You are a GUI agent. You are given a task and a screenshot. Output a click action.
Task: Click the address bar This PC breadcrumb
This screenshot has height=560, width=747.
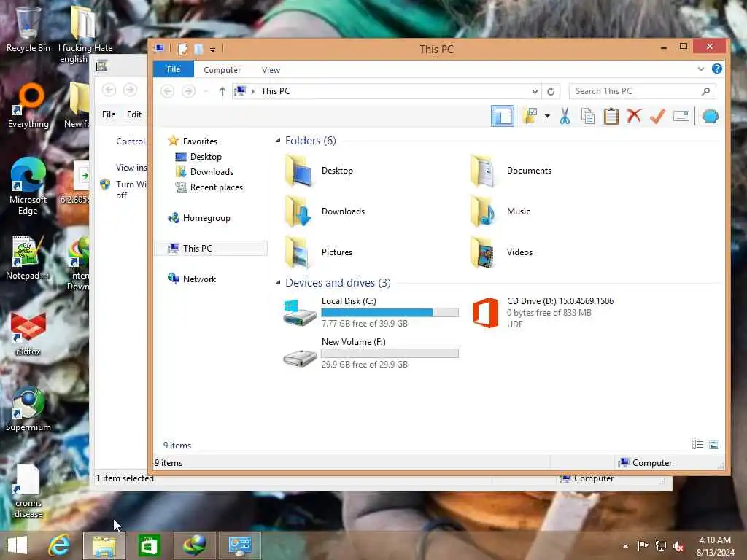pos(275,91)
